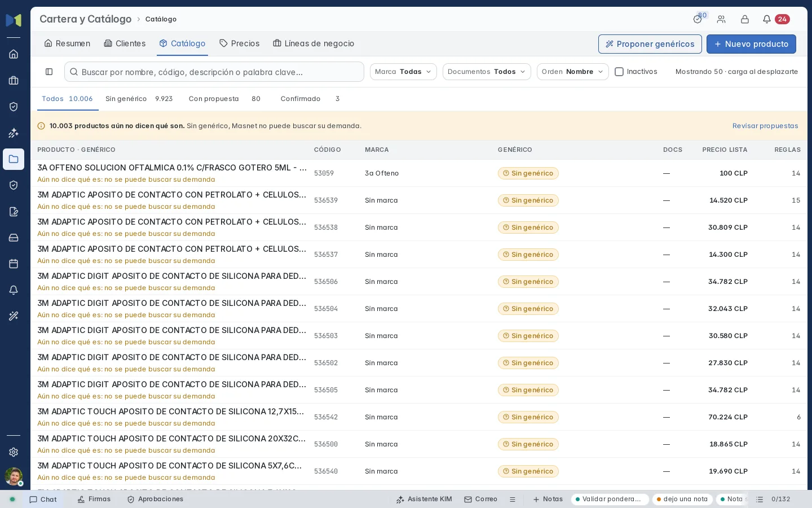Image resolution: width=812 pixels, height=508 pixels.
Task: Open the home icon in left sidebar
Action: (x=14, y=54)
